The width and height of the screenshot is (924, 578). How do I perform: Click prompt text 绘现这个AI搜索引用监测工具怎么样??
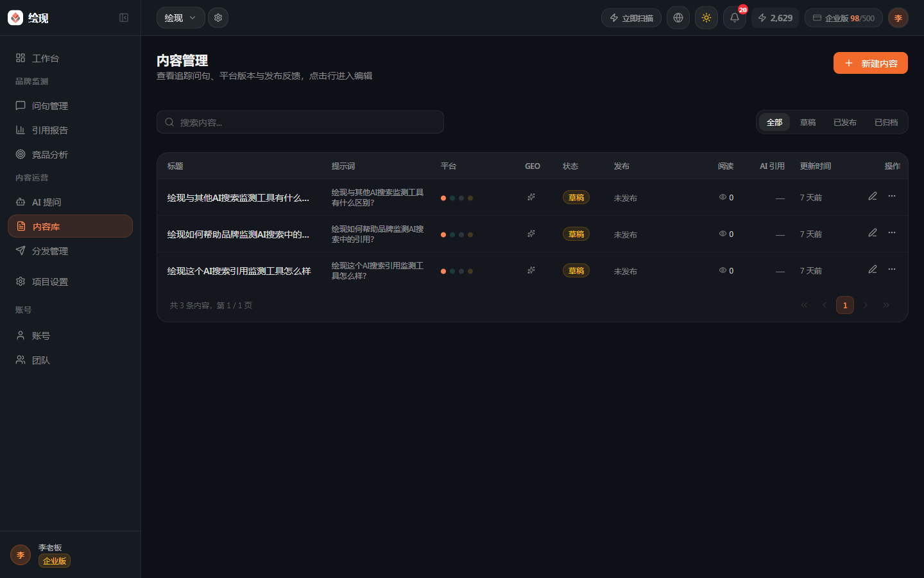[377, 270]
